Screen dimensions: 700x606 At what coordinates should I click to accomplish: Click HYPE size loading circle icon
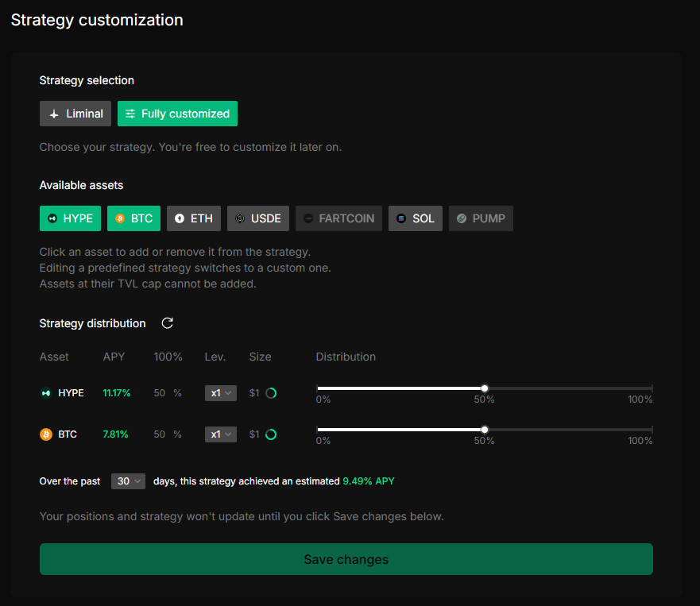pyautogui.click(x=271, y=393)
